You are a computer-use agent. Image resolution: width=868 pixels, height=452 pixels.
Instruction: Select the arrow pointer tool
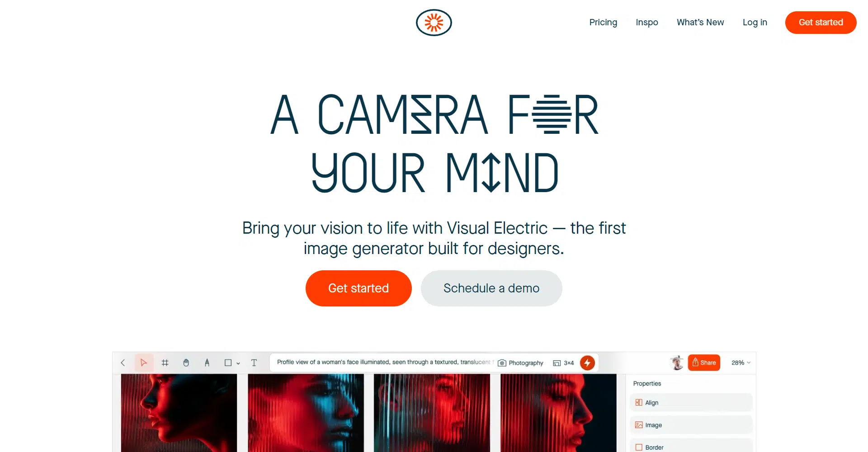[144, 363]
